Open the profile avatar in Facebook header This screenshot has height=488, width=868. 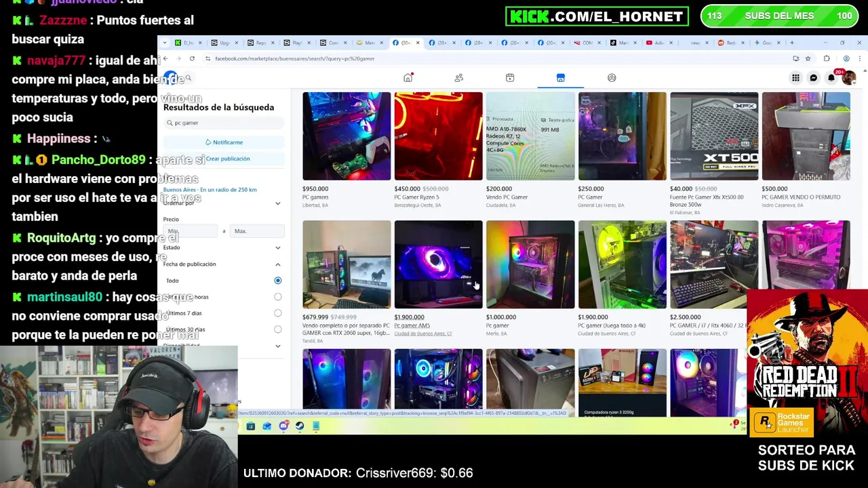848,78
